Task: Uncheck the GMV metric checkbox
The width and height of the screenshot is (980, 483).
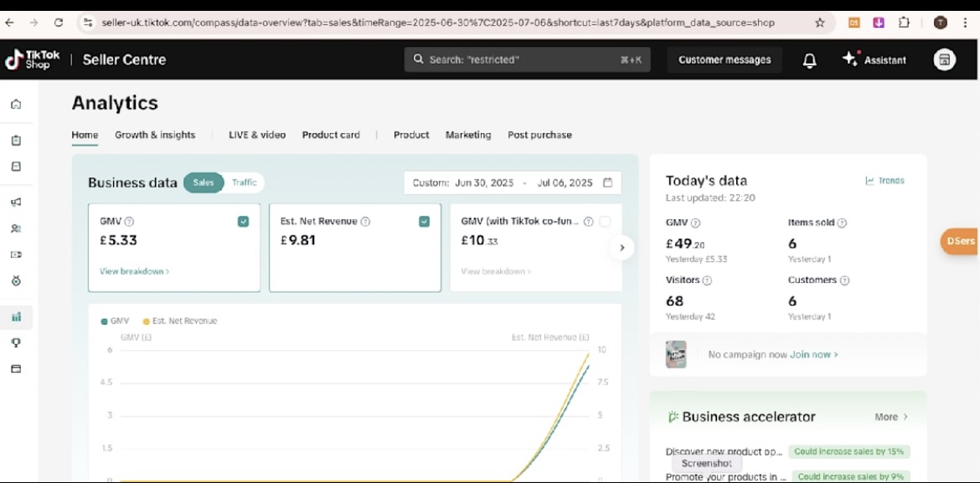Action: click(x=243, y=222)
